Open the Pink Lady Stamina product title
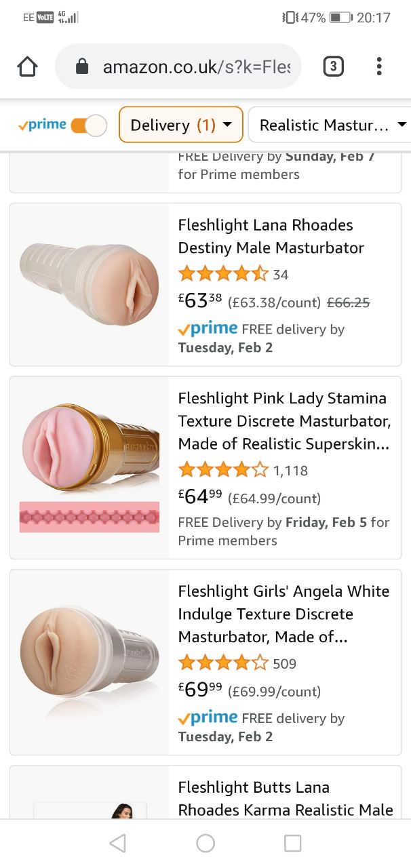The height and width of the screenshot is (868, 411). 284,420
